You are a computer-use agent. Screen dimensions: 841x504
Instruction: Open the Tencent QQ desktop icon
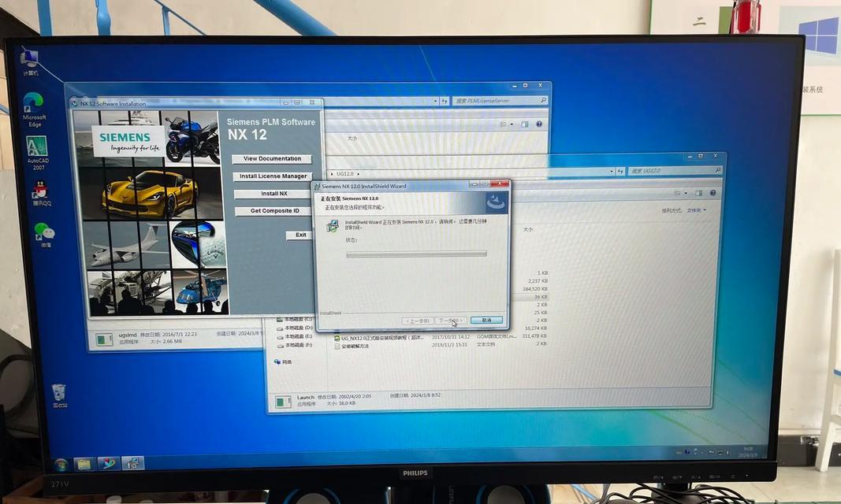pyautogui.click(x=41, y=194)
